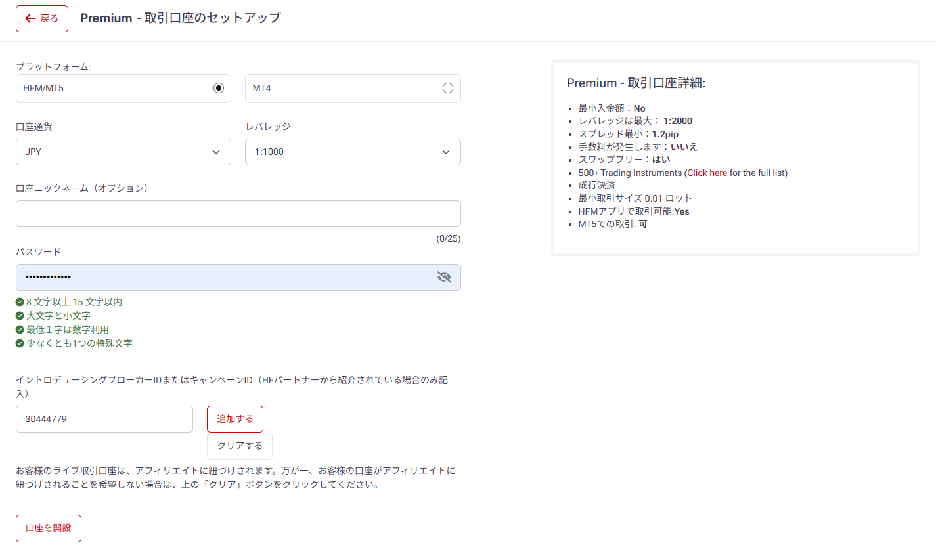This screenshot has width=936, height=560.
Task: Open the 口座通貨 JPY currency dropdown
Action: click(x=123, y=152)
